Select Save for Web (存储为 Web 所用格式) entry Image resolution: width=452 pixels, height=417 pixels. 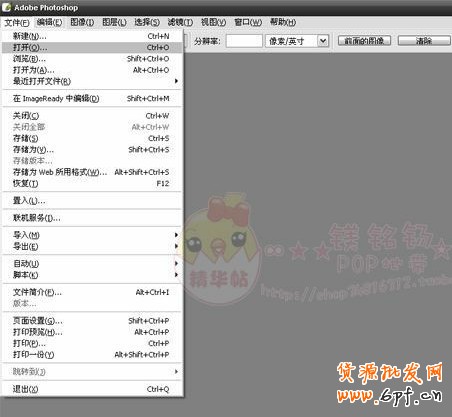[92, 172]
